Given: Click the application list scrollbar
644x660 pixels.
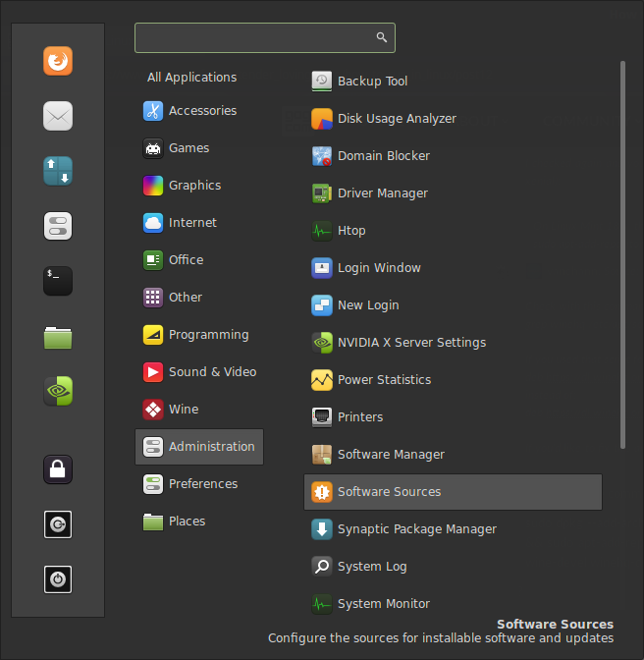Looking at the screenshot, I should (x=622, y=254).
